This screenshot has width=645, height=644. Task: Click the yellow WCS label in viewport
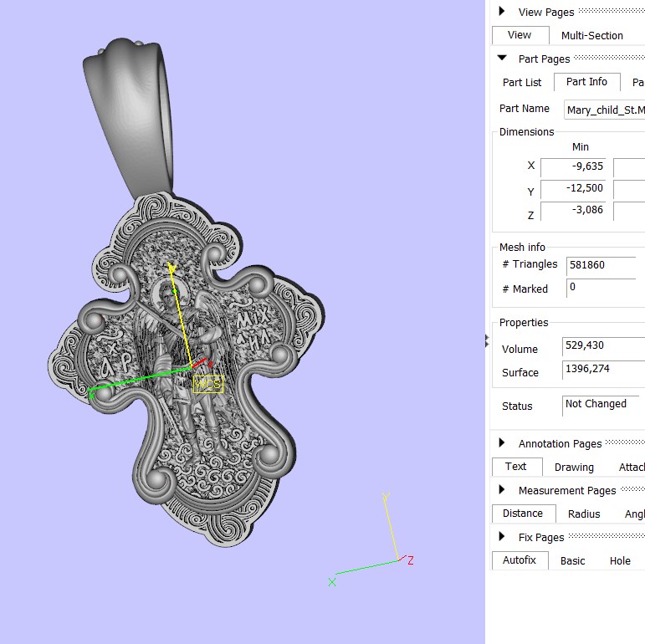(x=208, y=384)
